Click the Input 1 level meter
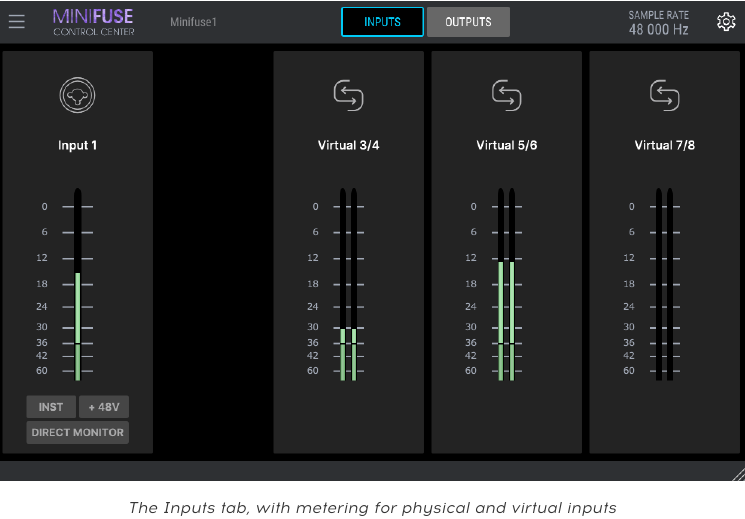 point(77,284)
